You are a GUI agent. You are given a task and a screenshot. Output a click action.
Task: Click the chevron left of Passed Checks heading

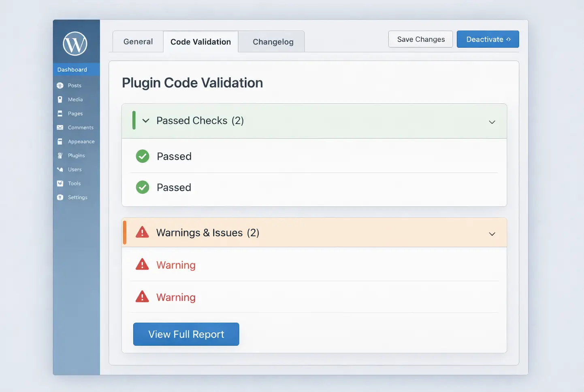[x=145, y=121]
